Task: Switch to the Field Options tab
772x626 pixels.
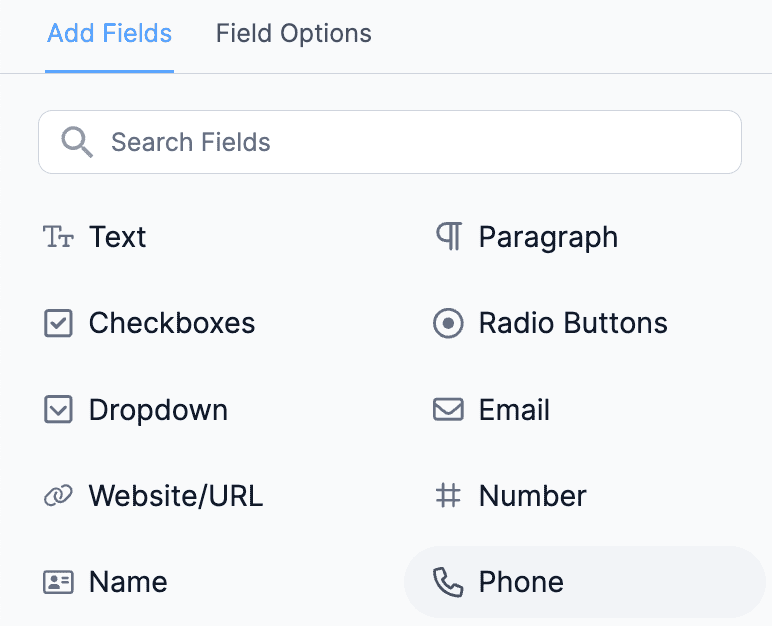Action: pyautogui.click(x=293, y=34)
